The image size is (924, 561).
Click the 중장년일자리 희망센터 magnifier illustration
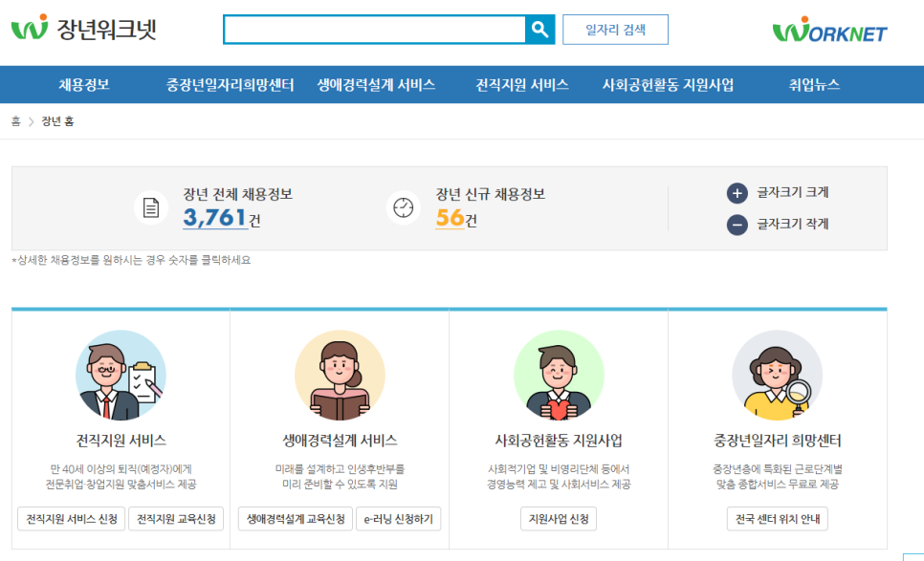click(x=778, y=375)
